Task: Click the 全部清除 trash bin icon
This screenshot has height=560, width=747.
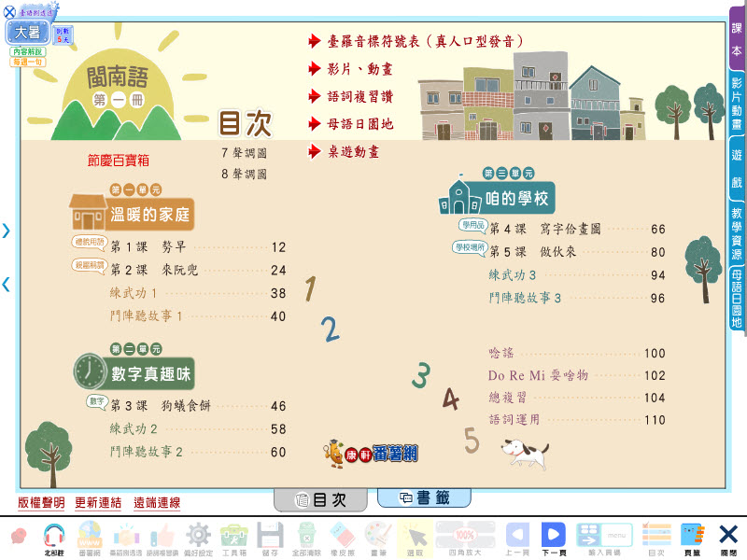Action: pos(307,536)
